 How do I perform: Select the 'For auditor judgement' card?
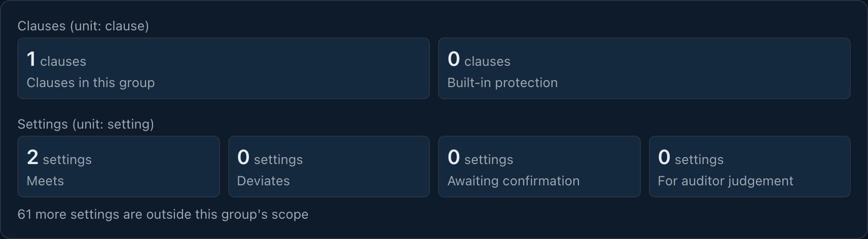pyautogui.click(x=750, y=167)
